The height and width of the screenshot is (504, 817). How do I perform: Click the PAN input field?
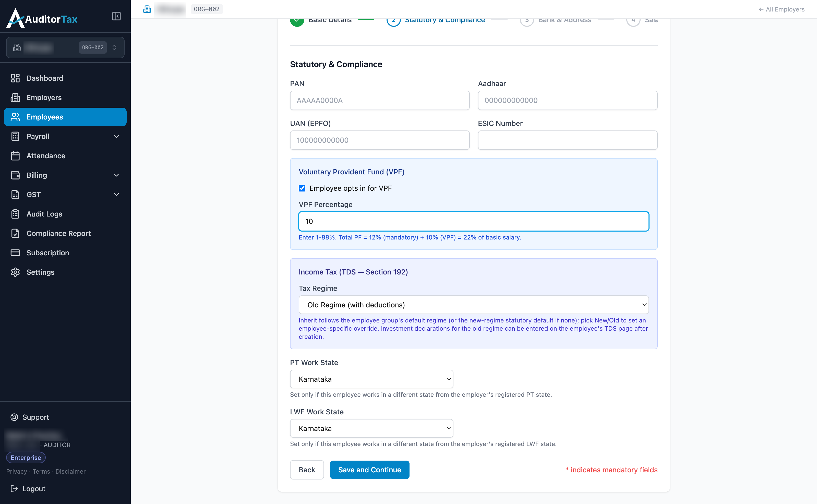[379, 100]
